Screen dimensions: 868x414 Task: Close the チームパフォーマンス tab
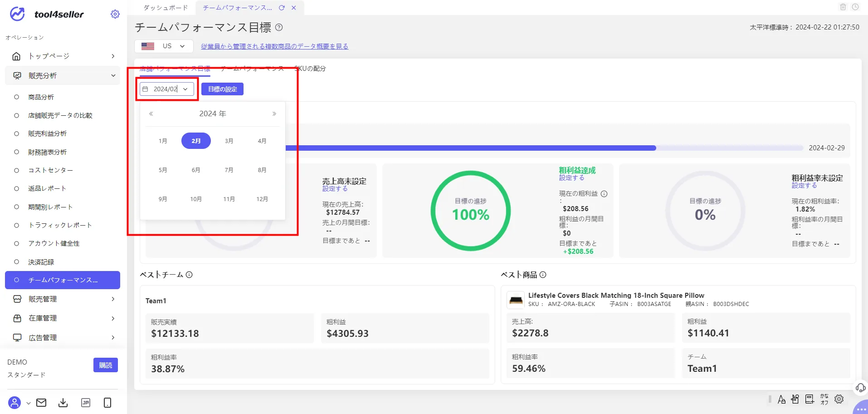coord(294,8)
